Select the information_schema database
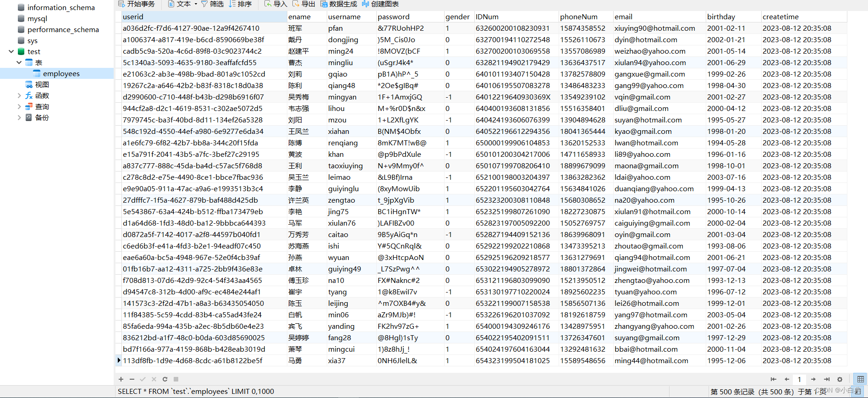 (x=61, y=8)
